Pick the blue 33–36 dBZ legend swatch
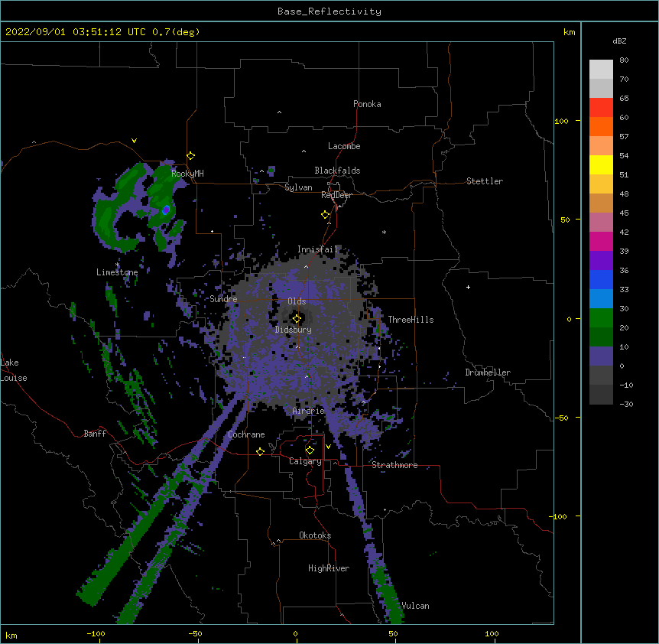Image resolution: width=659 pixels, height=644 pixels. [601, 279]
